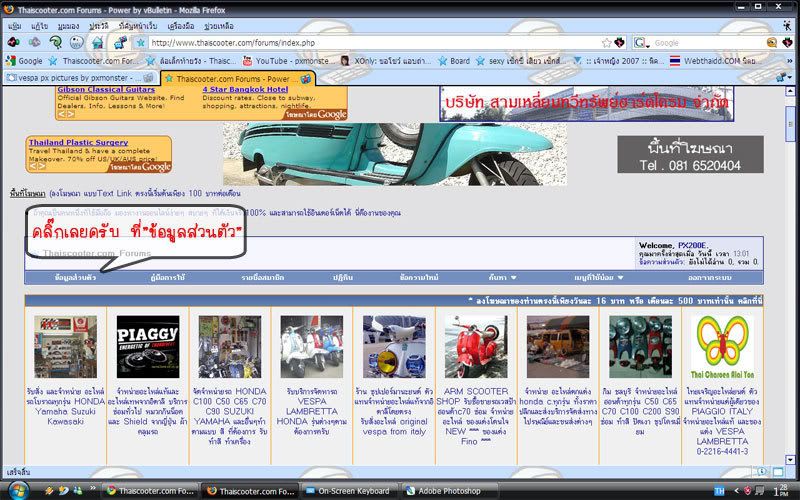The image size is (800, 500).
Task: Click the heart icon right of search box
Action: pos(787,43)
